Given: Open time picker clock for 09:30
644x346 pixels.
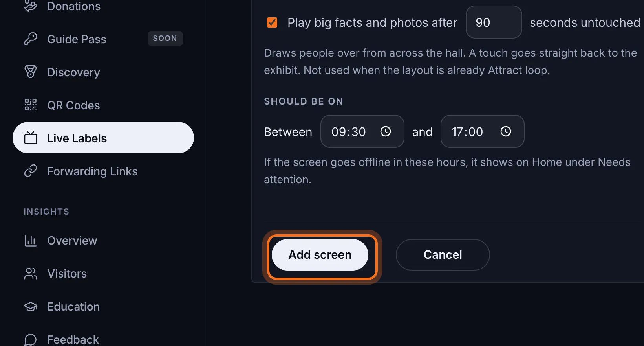Looking at the screenshot, I should (x=386, y=131).
